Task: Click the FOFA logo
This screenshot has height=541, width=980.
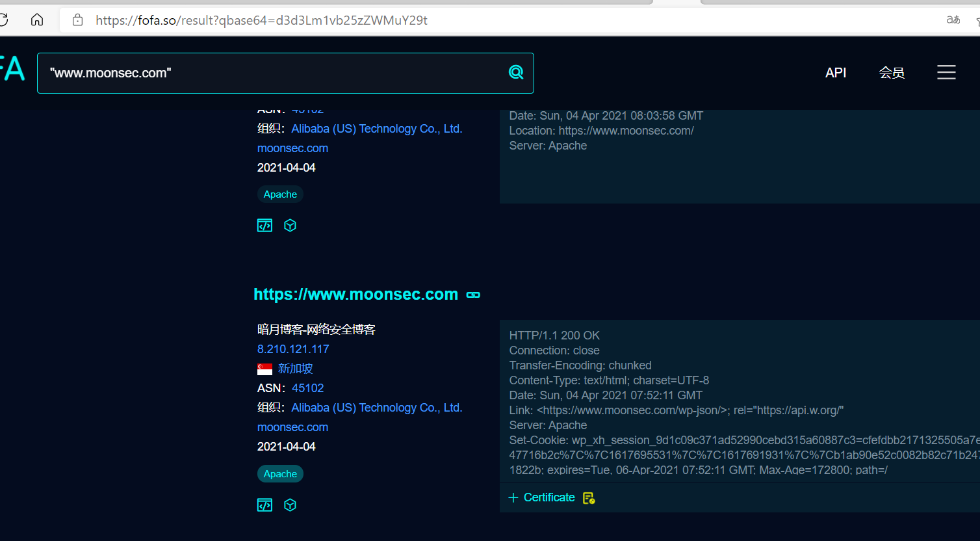Action: (x=12, y=69)
